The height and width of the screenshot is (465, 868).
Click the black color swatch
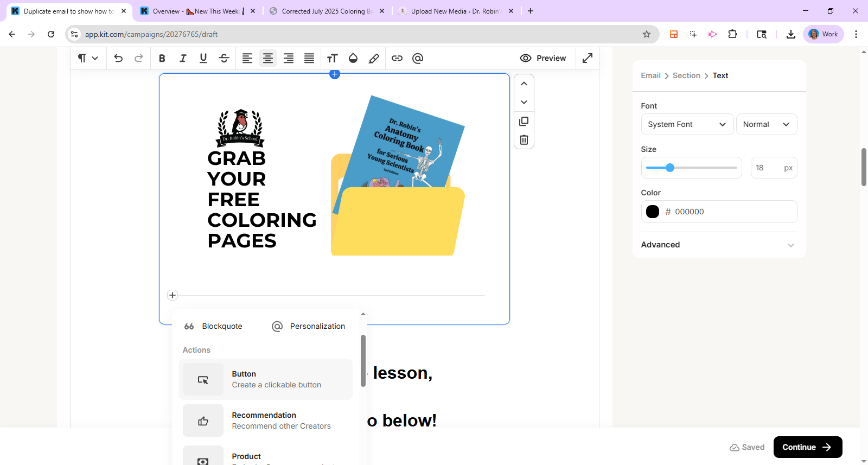point(653,212)
